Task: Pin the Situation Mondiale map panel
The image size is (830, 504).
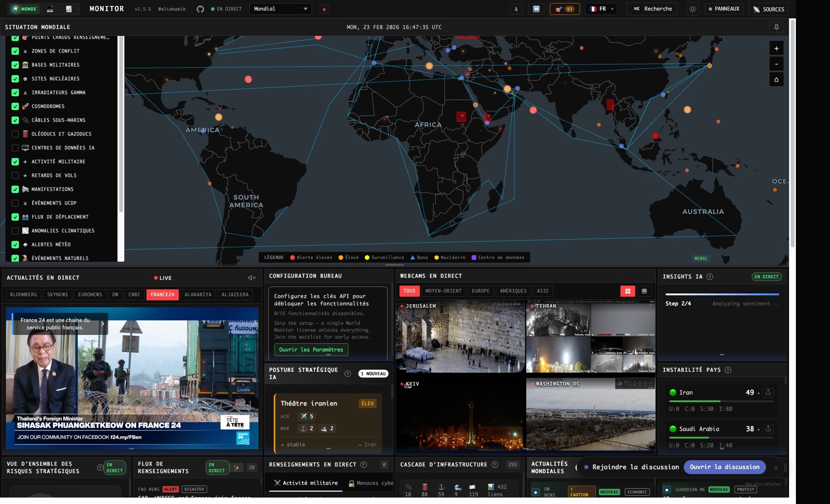Action: tap(776, 27)
